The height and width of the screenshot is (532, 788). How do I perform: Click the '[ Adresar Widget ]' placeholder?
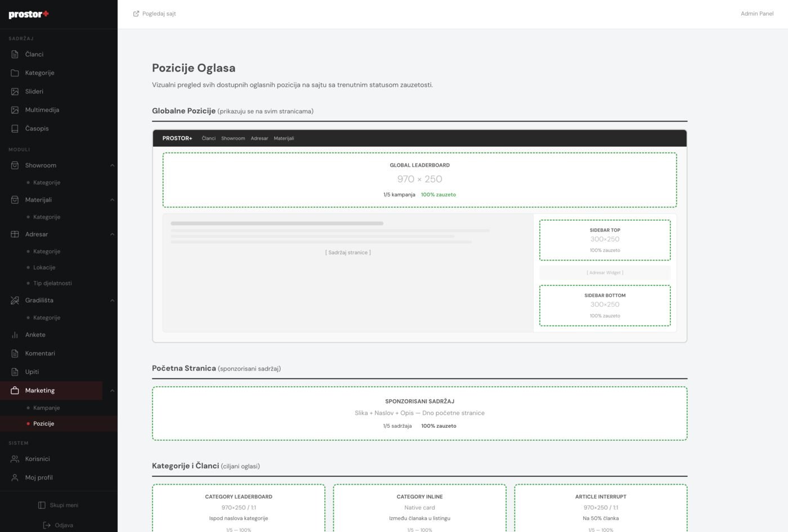[x=605, y=272]
